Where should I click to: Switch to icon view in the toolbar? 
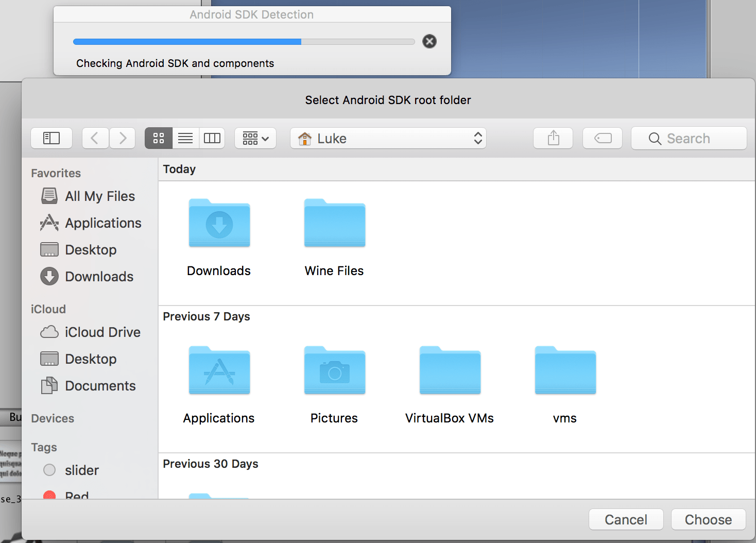click(x=158, y=138)
